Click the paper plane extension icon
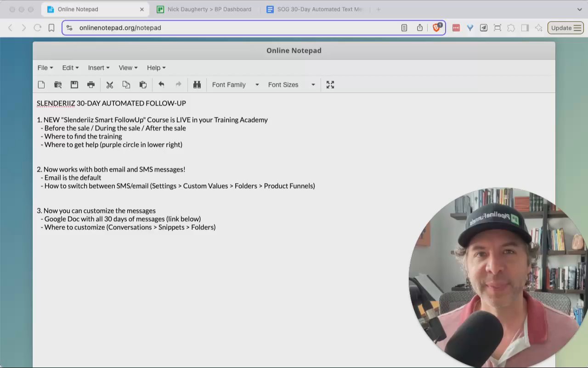The image size is (588, 368). point(484,28)
